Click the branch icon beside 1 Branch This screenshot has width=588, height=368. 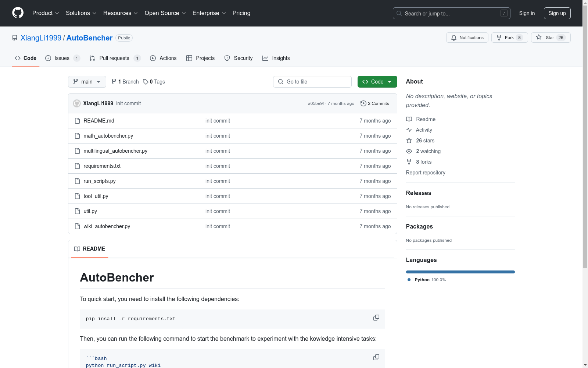[114, 82]
